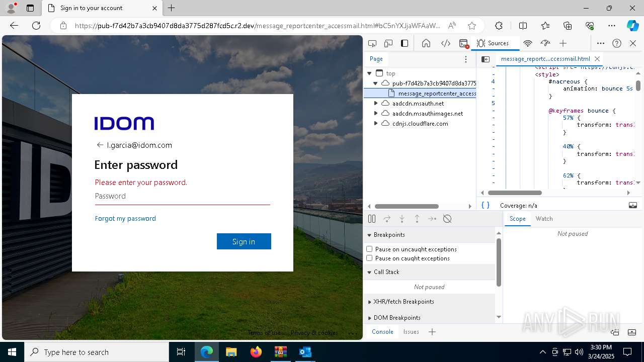
Task: Click the step over debugger icon
Action: coord(387,219)
